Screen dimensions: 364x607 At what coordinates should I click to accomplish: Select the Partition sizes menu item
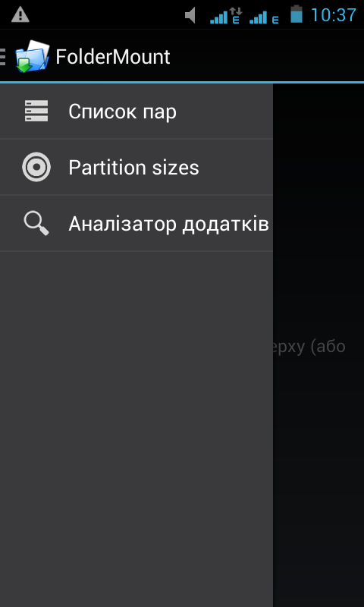tap(136, 167)
